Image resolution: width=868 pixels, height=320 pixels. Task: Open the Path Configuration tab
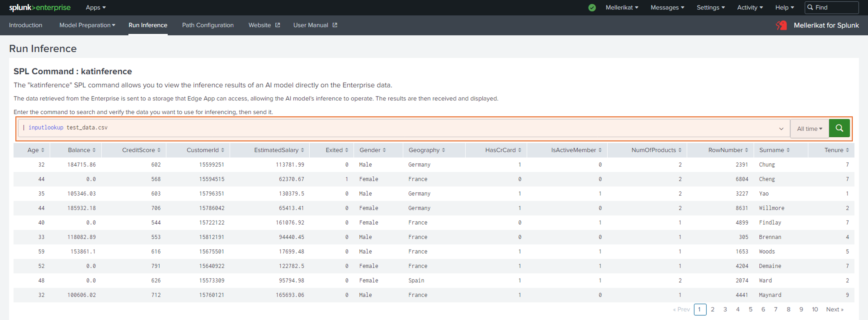tap(208, 25)
